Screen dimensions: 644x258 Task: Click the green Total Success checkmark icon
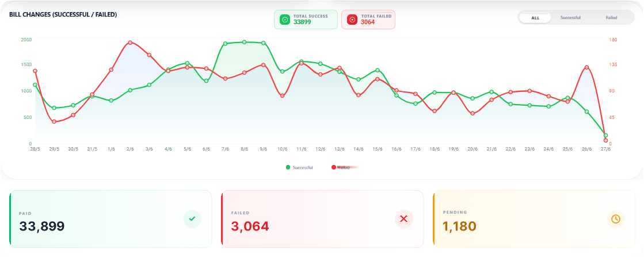pos(285,20)
